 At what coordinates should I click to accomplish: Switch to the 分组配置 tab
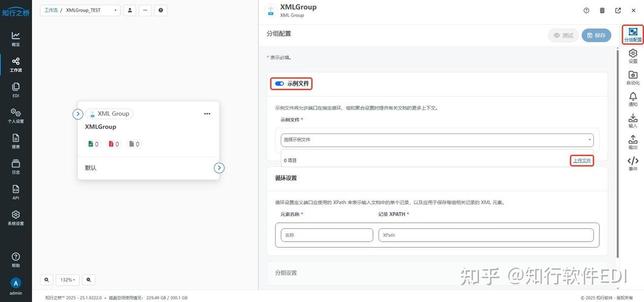pyautogui.click(x=633, y=35)
